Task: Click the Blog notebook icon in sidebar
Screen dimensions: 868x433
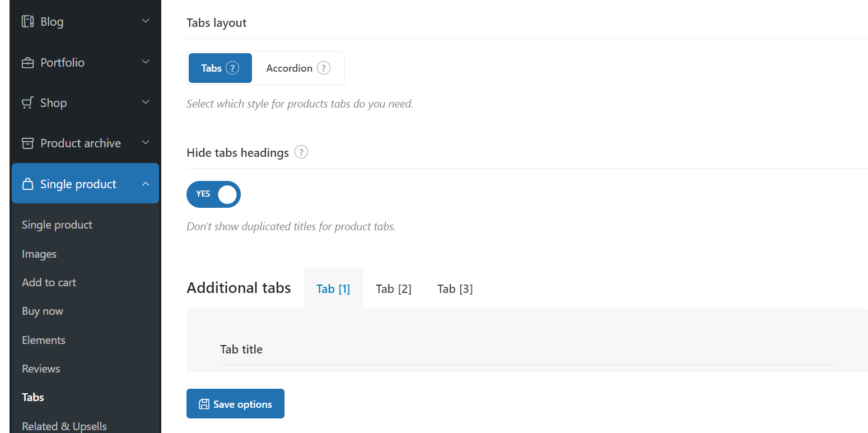Action: pyautogui.click(x=27, y=22)
